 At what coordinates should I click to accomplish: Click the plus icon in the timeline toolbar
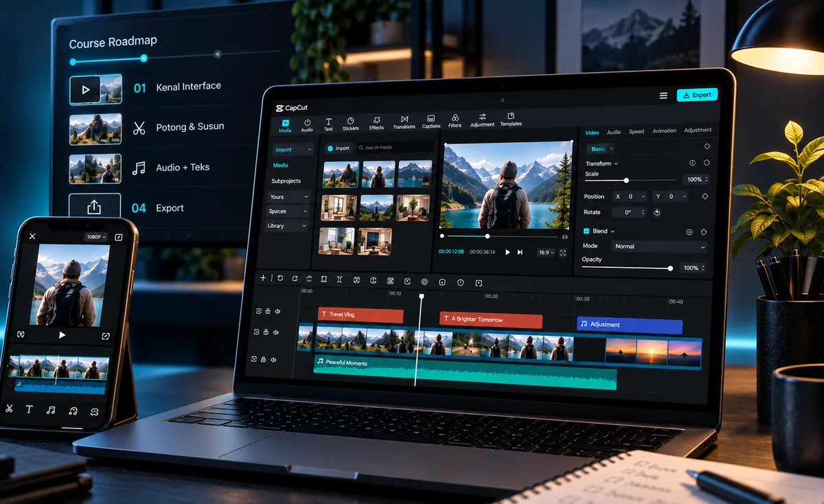(x=263, y=278)
